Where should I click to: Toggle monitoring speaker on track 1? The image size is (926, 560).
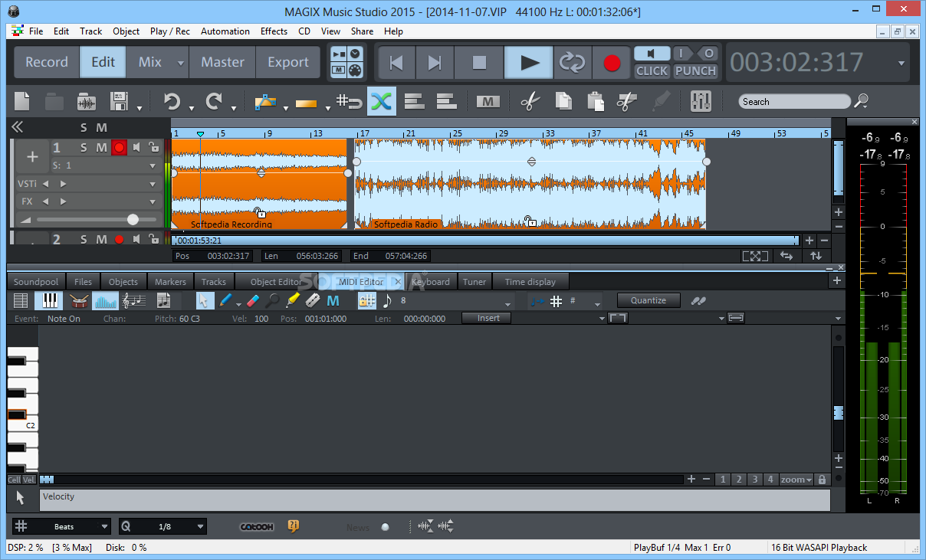pos(137,147)
